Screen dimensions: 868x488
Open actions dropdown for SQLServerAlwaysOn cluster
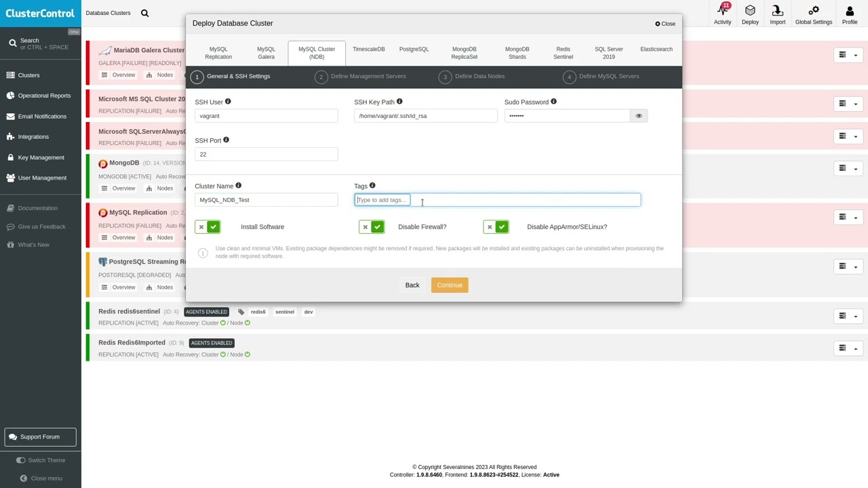coord(848,136)
